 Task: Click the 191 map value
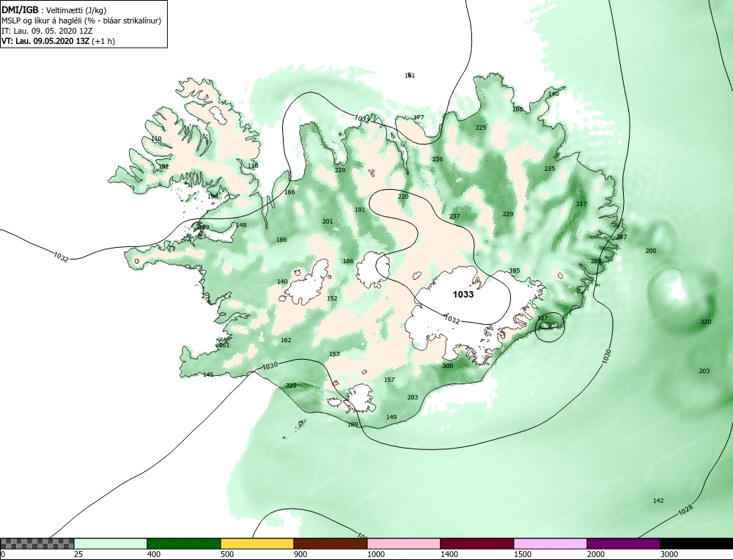(x=360, y=210)
